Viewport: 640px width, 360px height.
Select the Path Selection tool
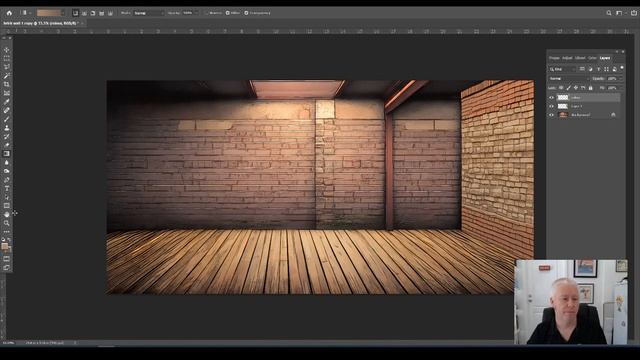pos(7,197)
